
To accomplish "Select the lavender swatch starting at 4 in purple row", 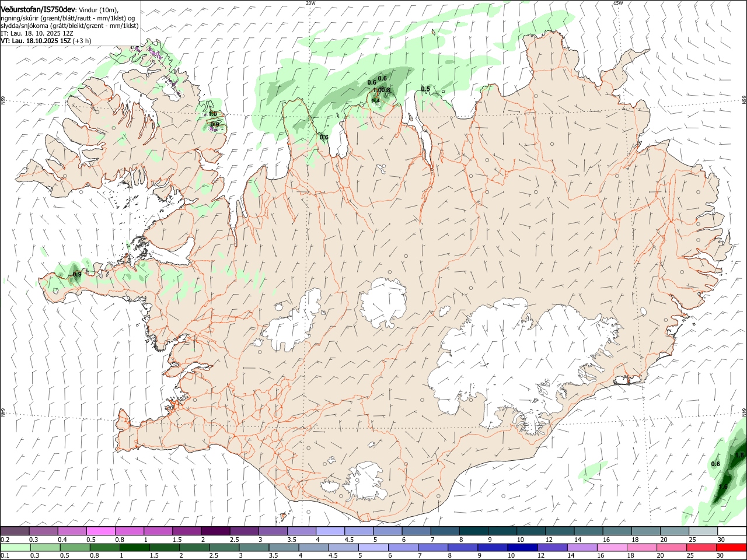I will coord(330,531).
